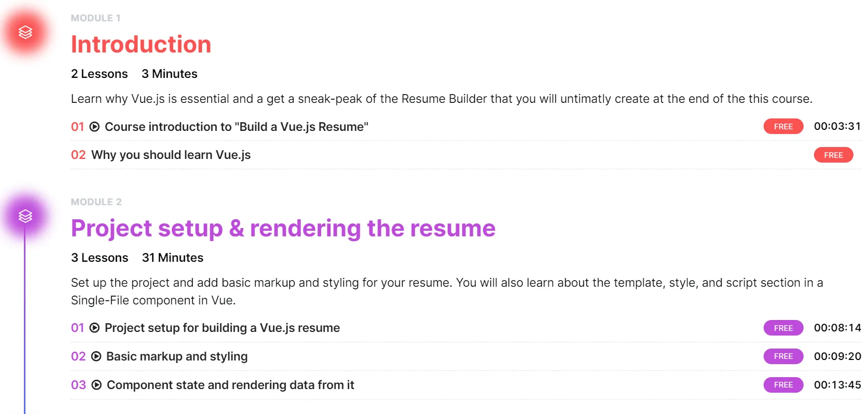Click FREE badge on Component state lesson

click(783, 385)
